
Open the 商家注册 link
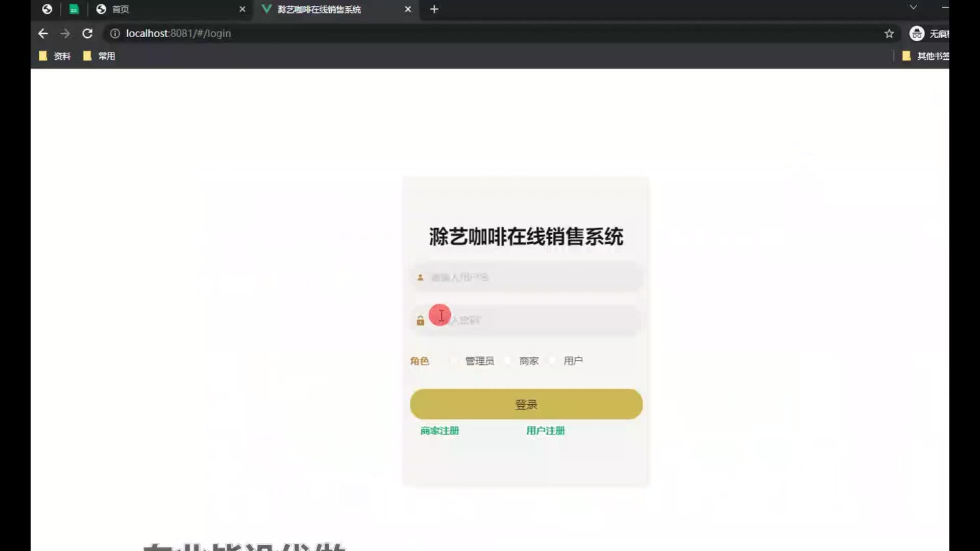439,431
